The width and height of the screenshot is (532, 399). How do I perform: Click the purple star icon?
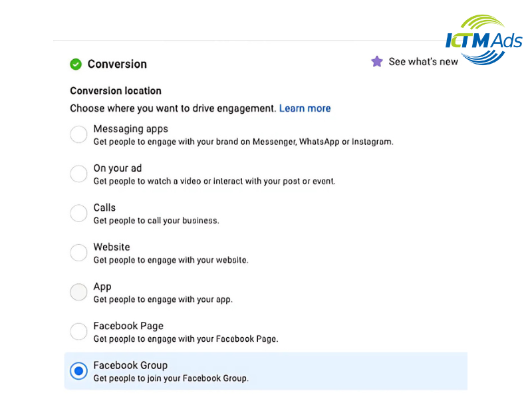click(x=376, y=61)
